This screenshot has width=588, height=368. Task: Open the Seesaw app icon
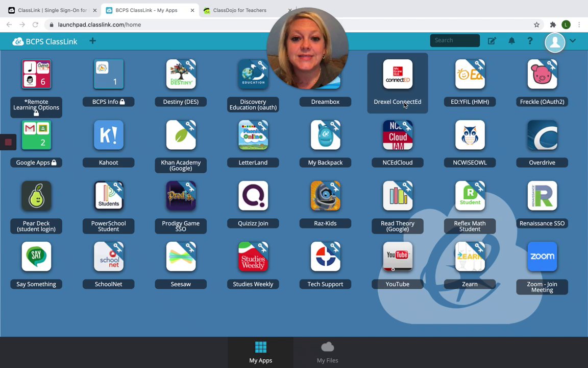181,257
